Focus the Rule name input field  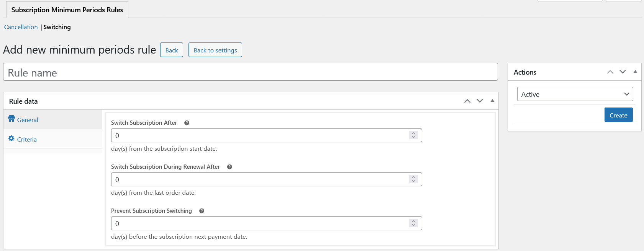click(x=250, y=72)
